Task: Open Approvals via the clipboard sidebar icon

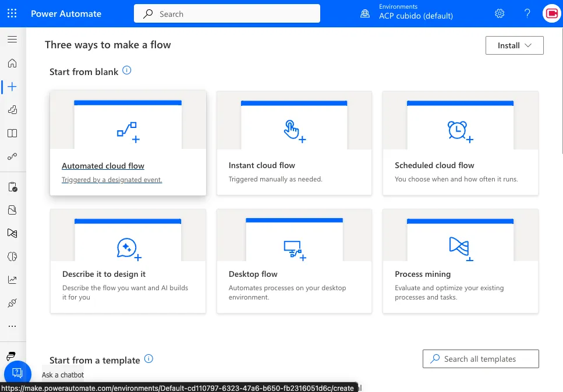Action: 13,186
